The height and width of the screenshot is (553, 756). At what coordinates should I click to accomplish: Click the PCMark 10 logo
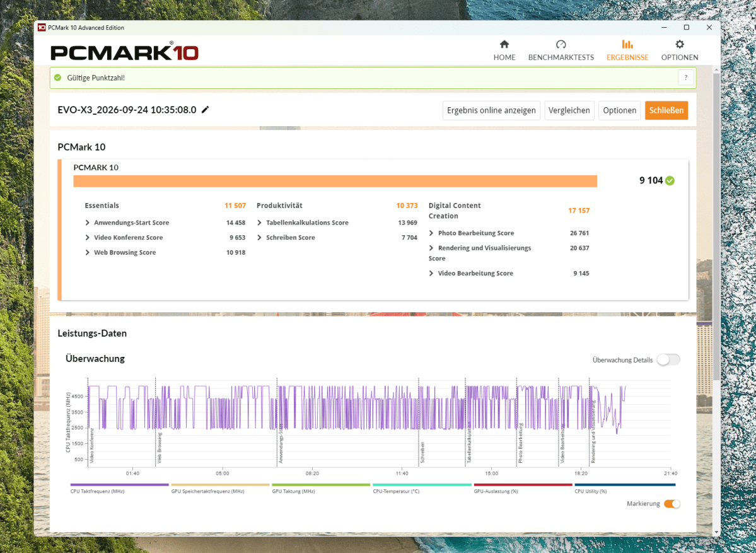124,52
